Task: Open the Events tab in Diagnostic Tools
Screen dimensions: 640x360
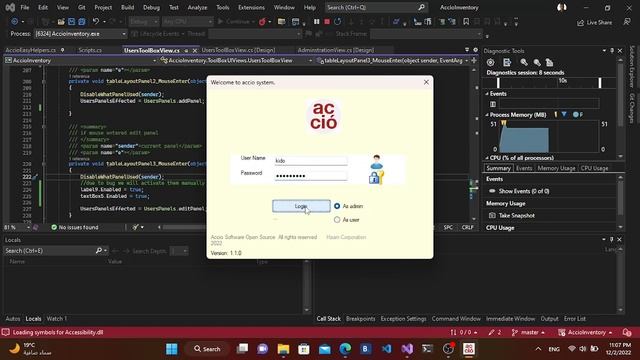Action: click(524, 168)
